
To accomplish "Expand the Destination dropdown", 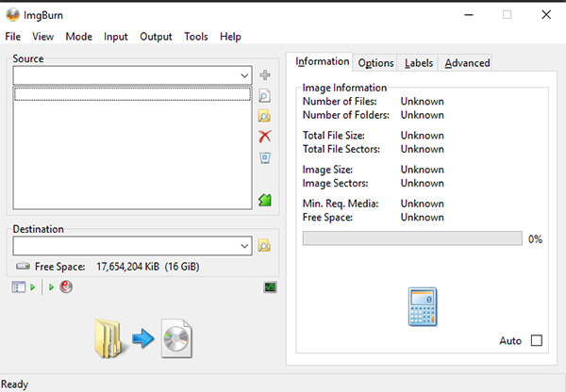I will coord(244,246).
